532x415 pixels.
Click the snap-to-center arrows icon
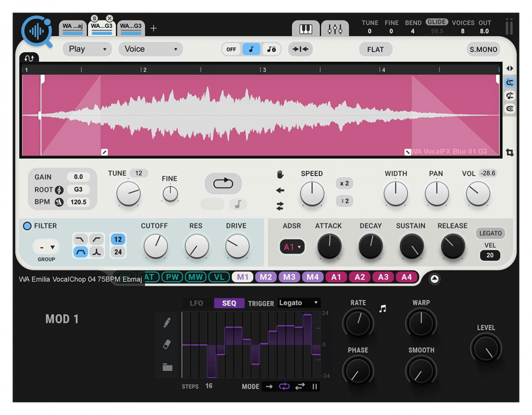click(300, 49)
